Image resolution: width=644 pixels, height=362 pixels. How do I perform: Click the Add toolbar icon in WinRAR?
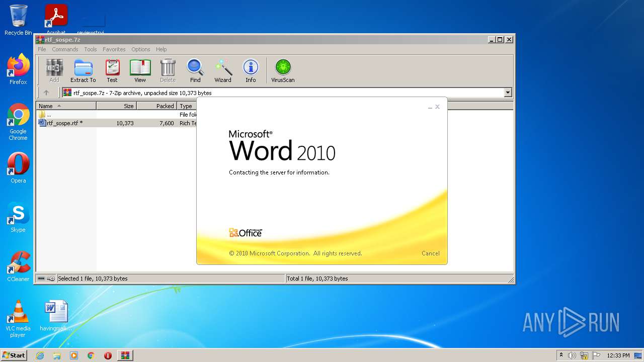point(54,71)
